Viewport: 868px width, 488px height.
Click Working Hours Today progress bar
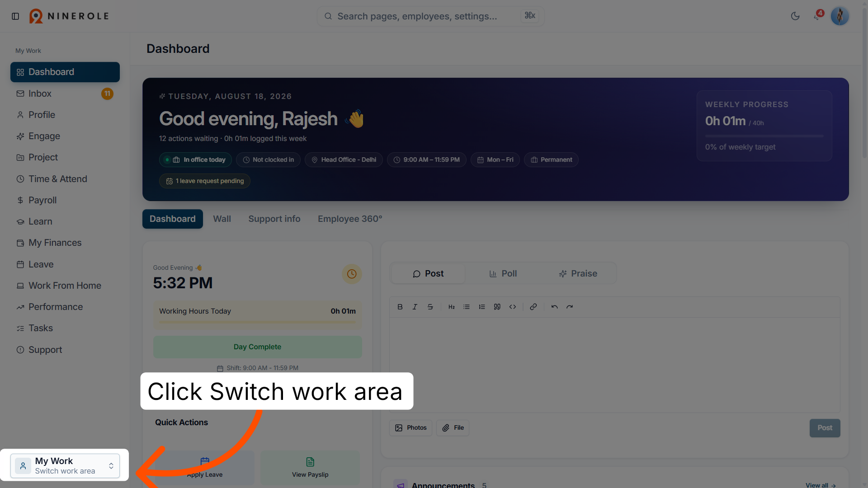[257, 322]
